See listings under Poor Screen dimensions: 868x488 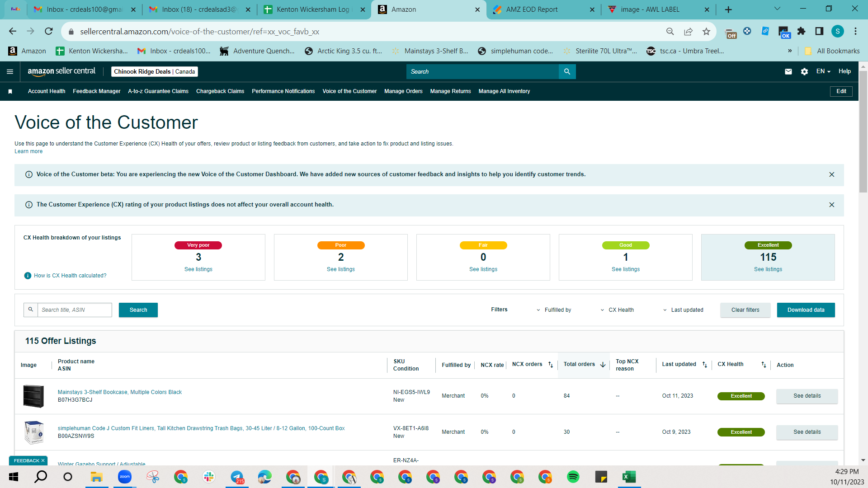click(341, 269)
